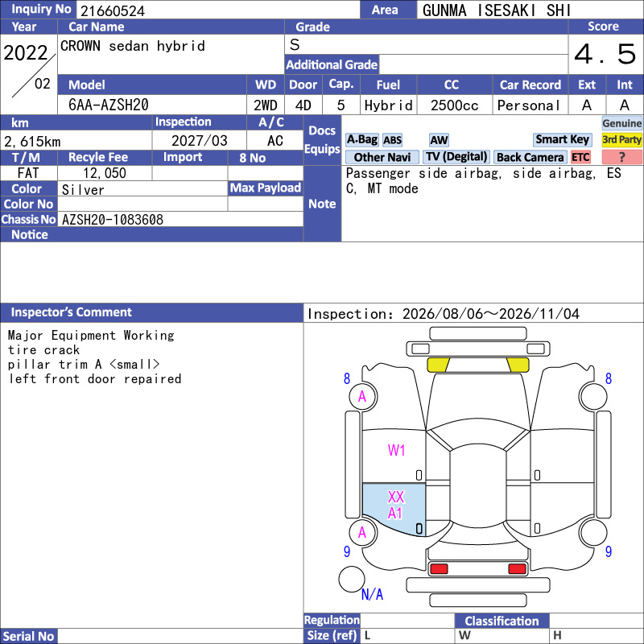Click the Smart Key badge
This screenshot has height=644, width=644.
click(562, 140)
